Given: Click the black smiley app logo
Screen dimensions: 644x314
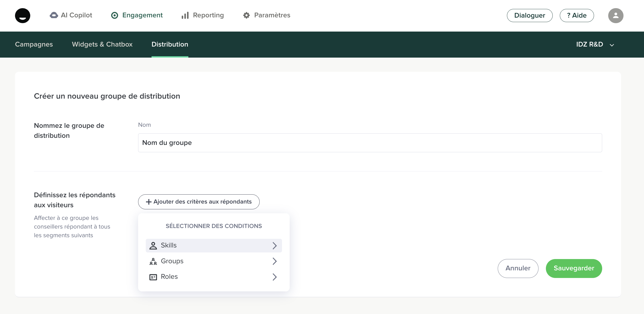Looking at the screenshot, I should click(x=23, y=16).
